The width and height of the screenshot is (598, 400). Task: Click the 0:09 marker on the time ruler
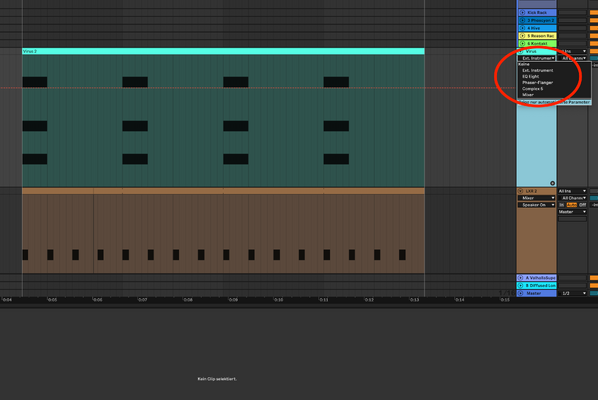pyautogui.click(x=233, y=300)
